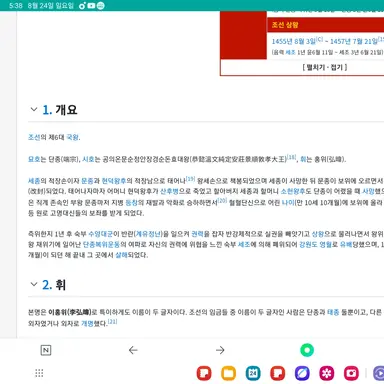
Task: Open the yellow My Files folder app
Action: pyautogui.click(x=228, y=373)
